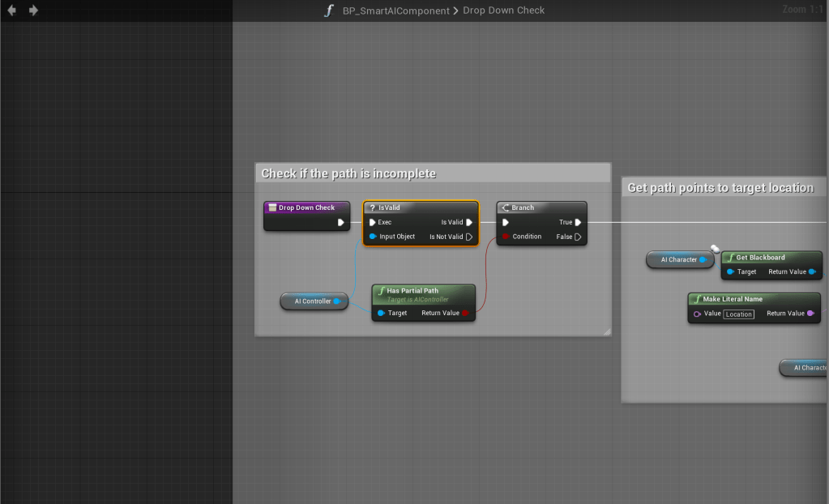Click the Branch True output pin
This screenshot has height=504, width=829.
pos(578,222)
